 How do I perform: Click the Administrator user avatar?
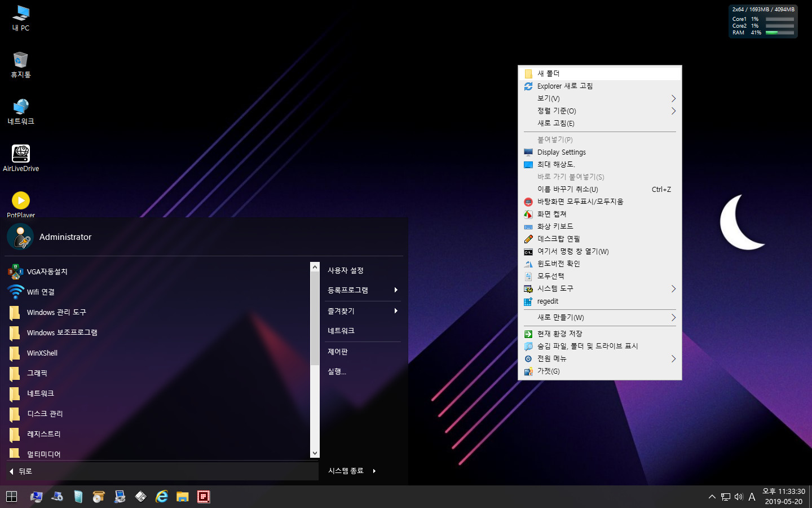(20, 237)
